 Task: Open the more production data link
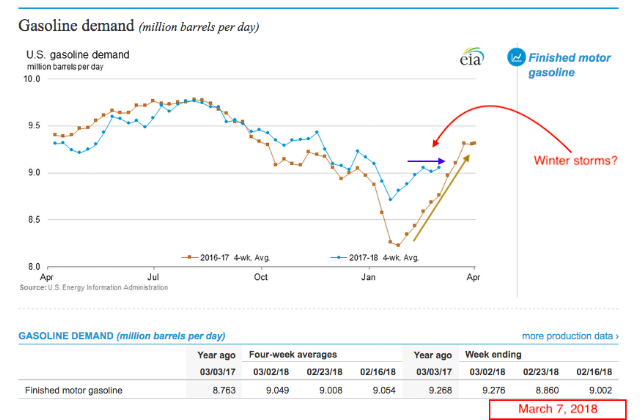(570, 336)
